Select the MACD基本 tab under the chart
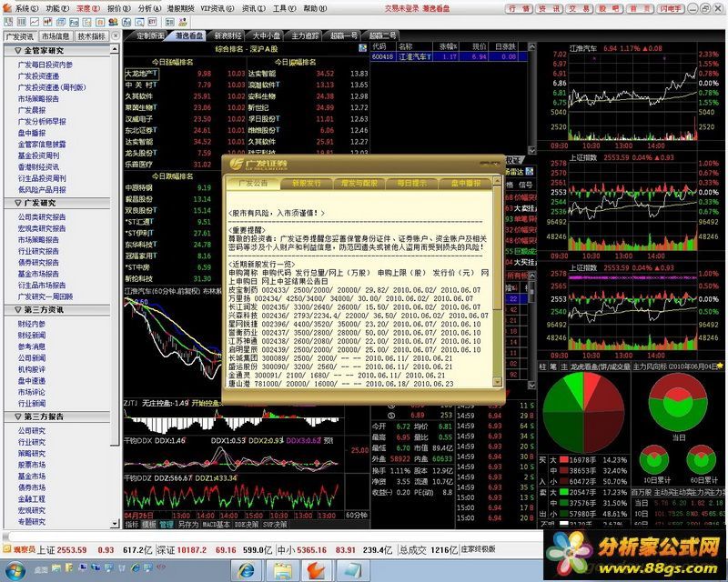This screenshot has height=582, width=728. (x=216, y=525)
